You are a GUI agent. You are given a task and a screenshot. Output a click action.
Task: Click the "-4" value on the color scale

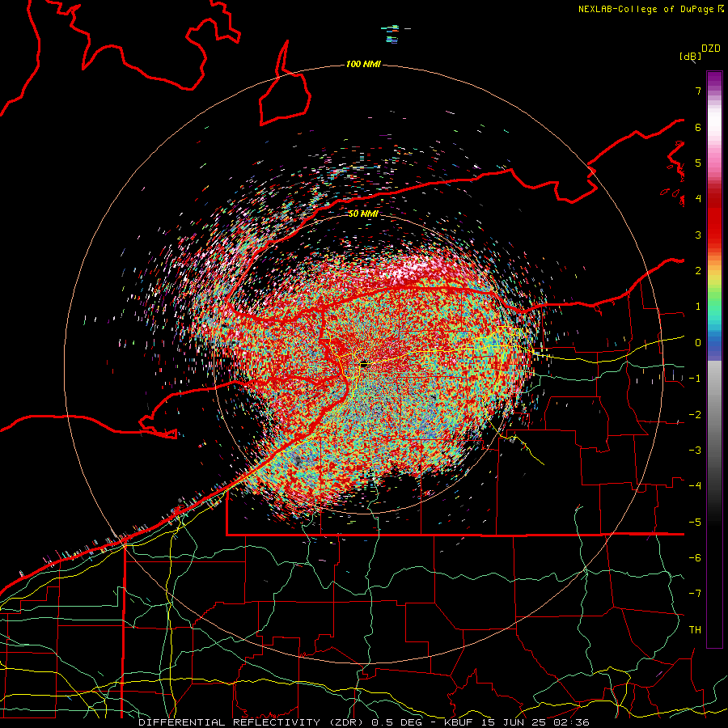[x=695, y=486]
